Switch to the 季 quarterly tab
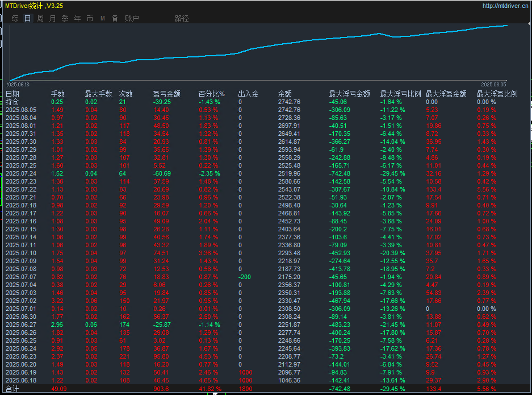Viewport: 532px width, 395px height. [65, 18]
